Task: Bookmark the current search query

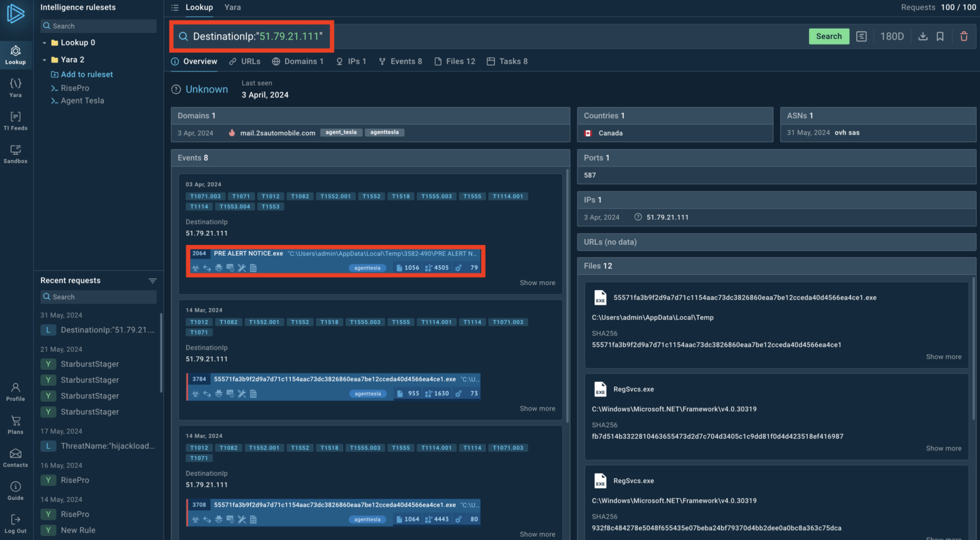Action: [x=940, y=36]
